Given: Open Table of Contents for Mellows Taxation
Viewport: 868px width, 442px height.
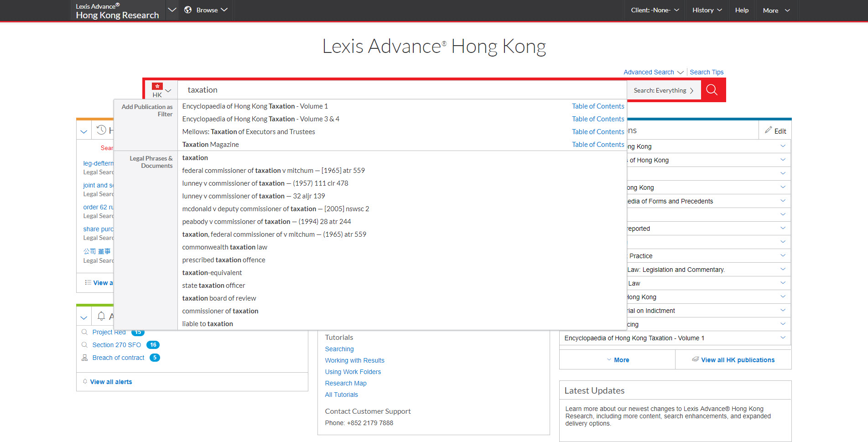Looking at the screenshot, I should click(x=598, y=132).
